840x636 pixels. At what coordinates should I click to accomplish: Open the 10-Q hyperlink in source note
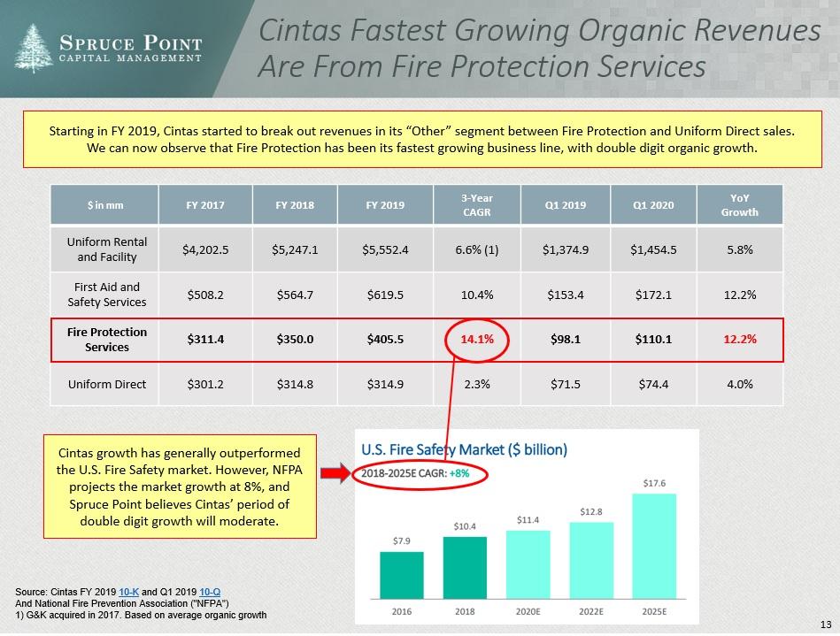210,592
